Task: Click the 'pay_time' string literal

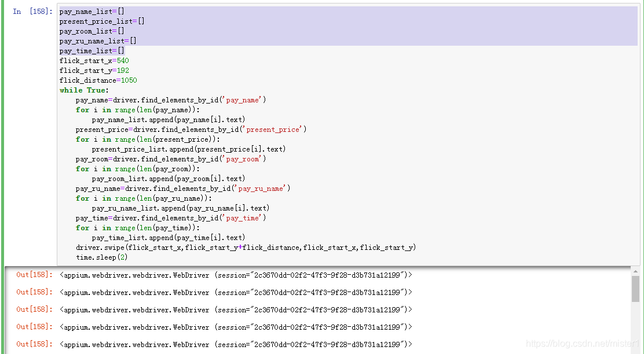Action: pyautogui.click(x=242, y=218)
